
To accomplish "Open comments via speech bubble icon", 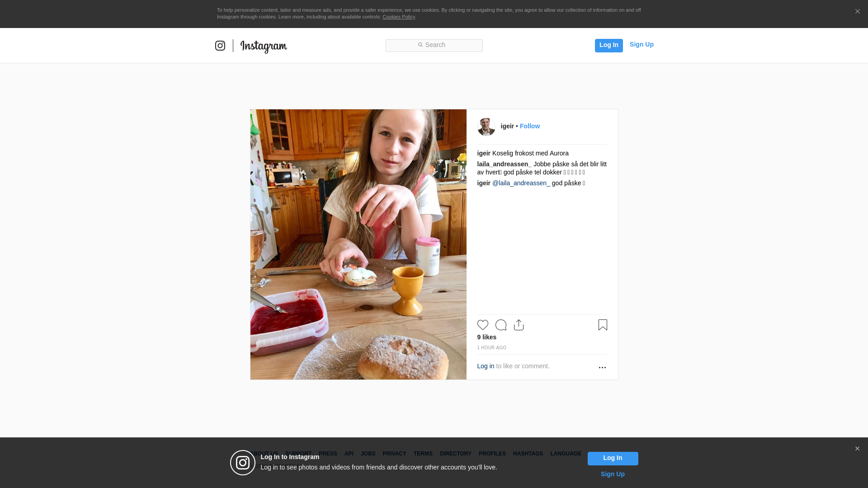I will pos(501,325).
